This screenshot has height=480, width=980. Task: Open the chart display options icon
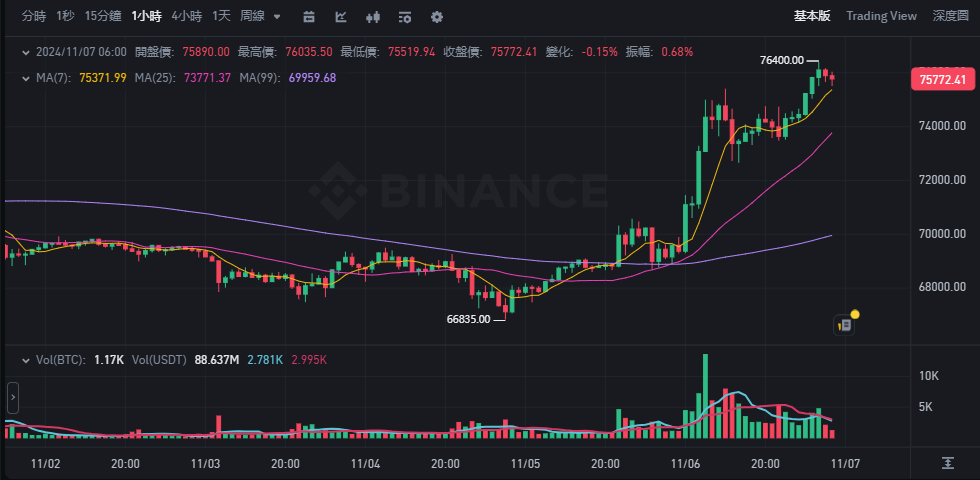point(405,17)
